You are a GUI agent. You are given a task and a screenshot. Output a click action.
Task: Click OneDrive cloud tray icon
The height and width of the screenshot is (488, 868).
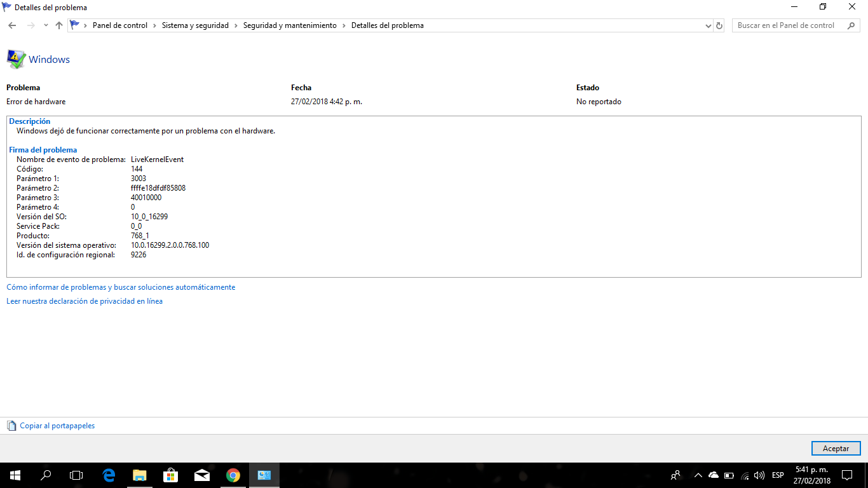pyautogui.click(x=714, y=475)
